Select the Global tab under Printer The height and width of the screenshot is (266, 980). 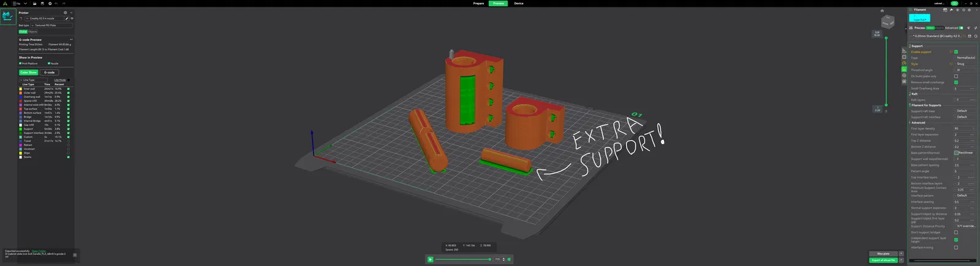point(23,32)
